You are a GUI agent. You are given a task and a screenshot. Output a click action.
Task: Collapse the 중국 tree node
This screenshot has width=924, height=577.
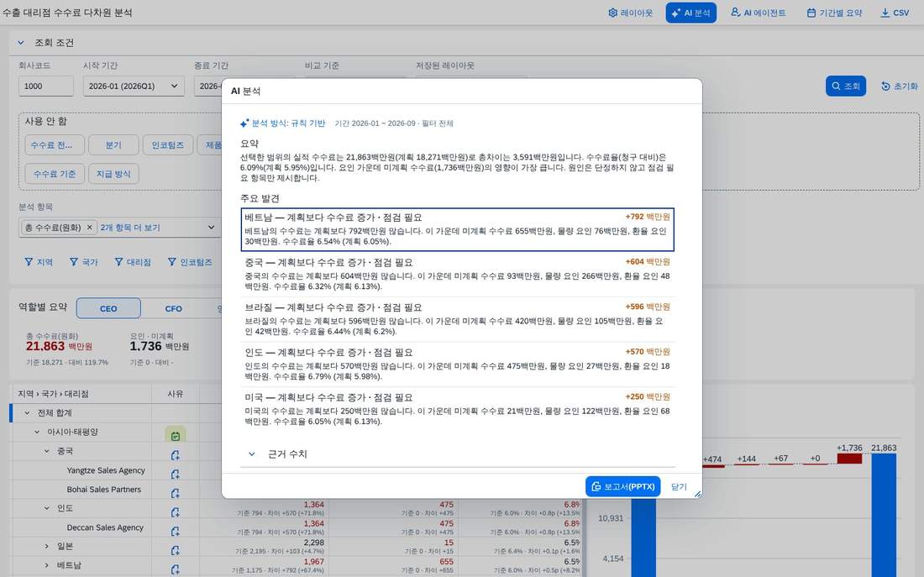[47, 452]
